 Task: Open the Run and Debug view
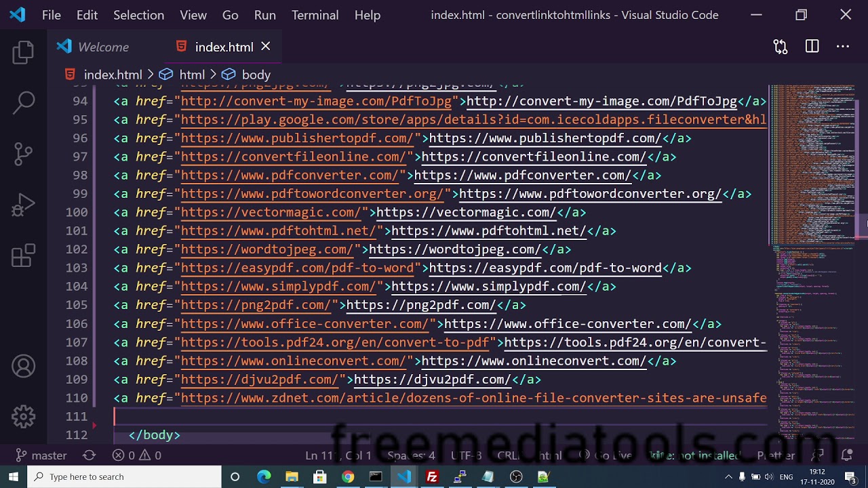(x=23, y=205)
